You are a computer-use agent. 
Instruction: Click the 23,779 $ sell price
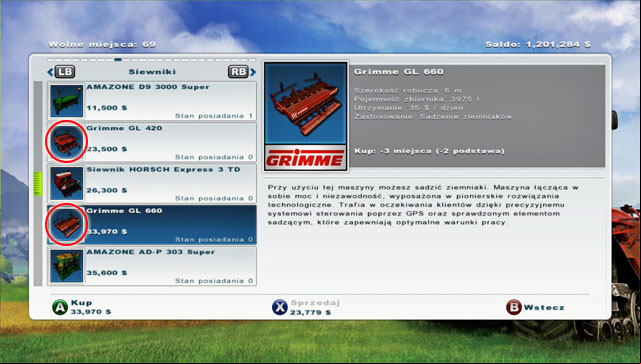click(311, 312)
